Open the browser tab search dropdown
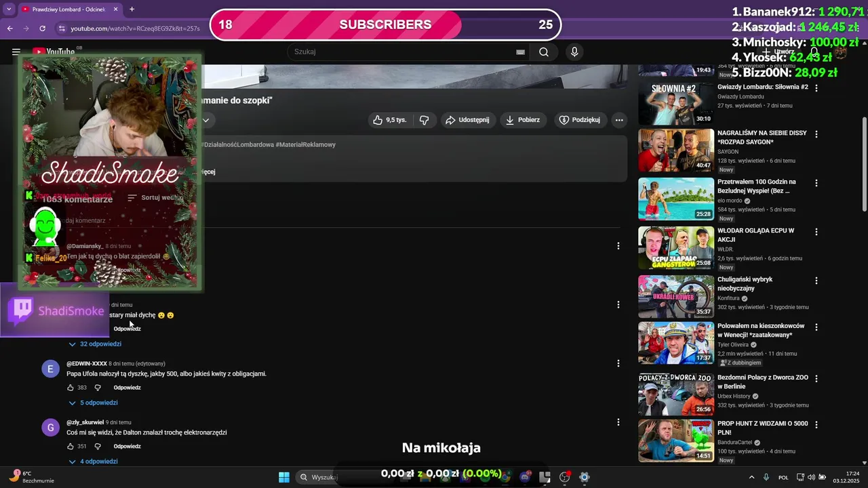This screenshot has height=488, width=868. [9, 9]
